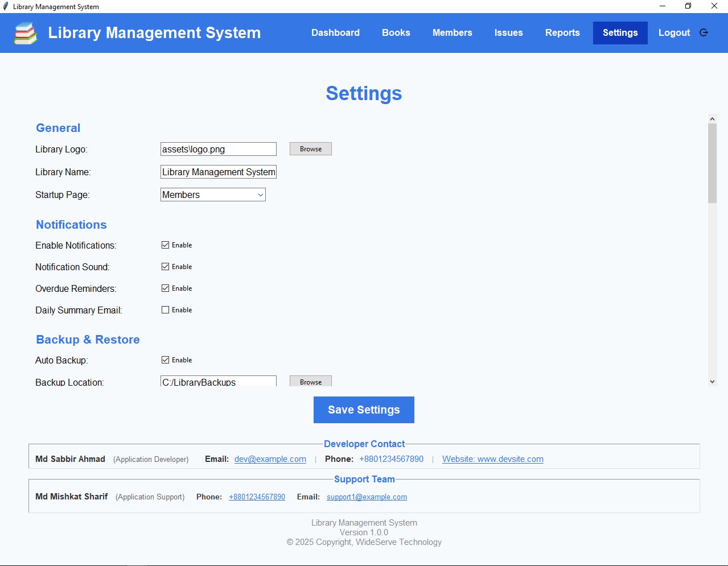The height and width of the screenshot is (566, 728).
Task: Minimize the Library Management System window
Action: tap(663, 6)
